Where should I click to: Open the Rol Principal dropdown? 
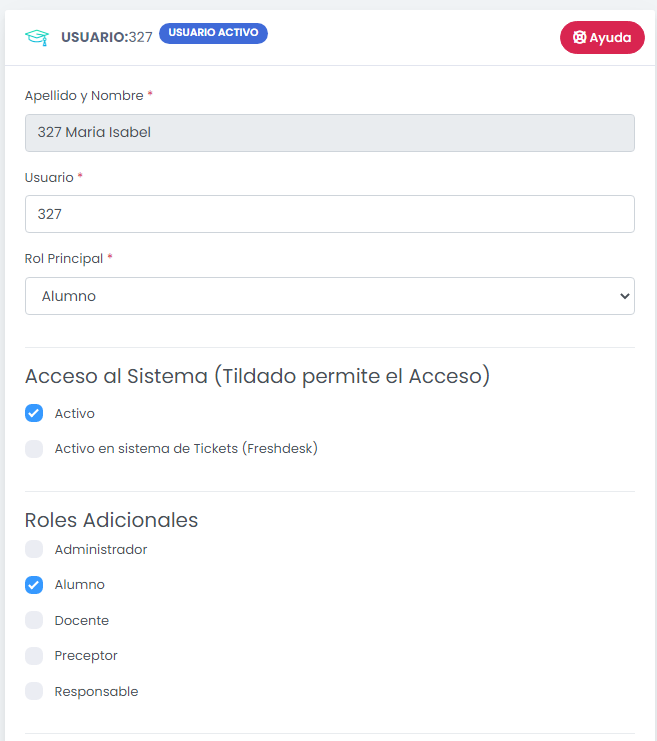tap(329, 296)
